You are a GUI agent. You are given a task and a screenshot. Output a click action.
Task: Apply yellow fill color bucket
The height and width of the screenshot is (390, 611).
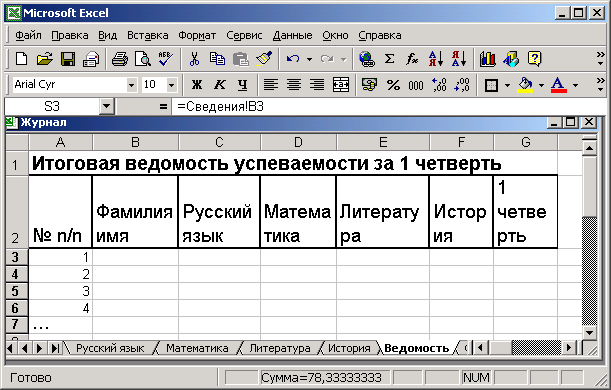[526, 85]
